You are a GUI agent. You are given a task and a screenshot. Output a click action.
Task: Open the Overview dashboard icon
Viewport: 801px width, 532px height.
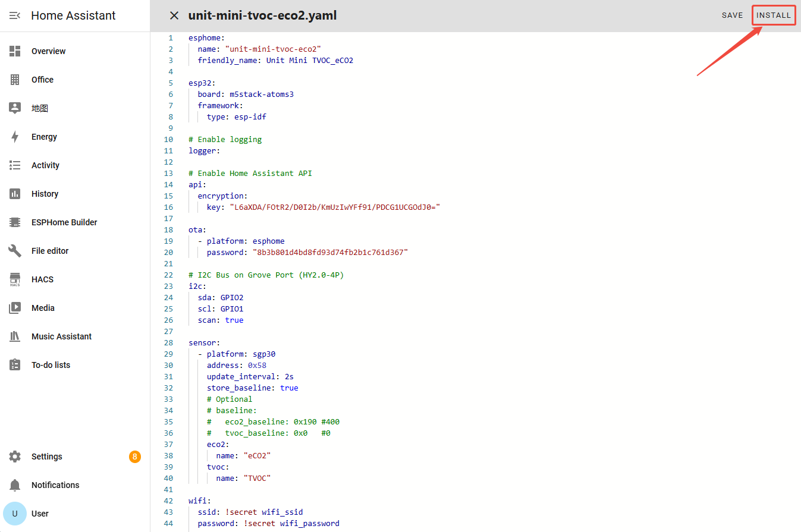(15, 51)
